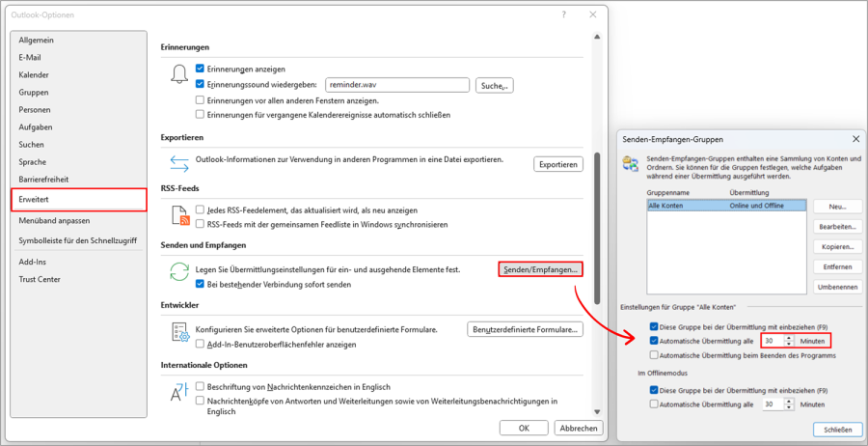The height and width of the screenshot is (446, 868).
Task: Toggle offline Diese Gruppe bei der Übermittlung (F9)
Action: (654, 390)
